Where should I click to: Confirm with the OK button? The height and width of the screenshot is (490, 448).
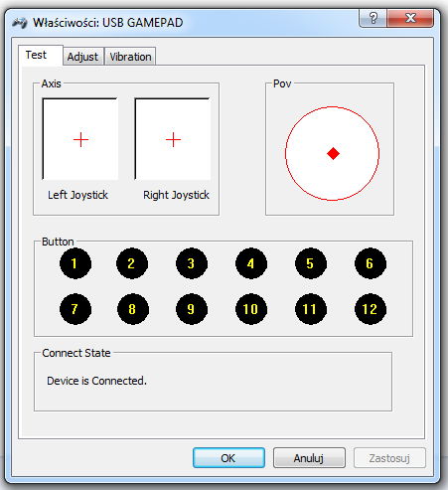[228, 458]
